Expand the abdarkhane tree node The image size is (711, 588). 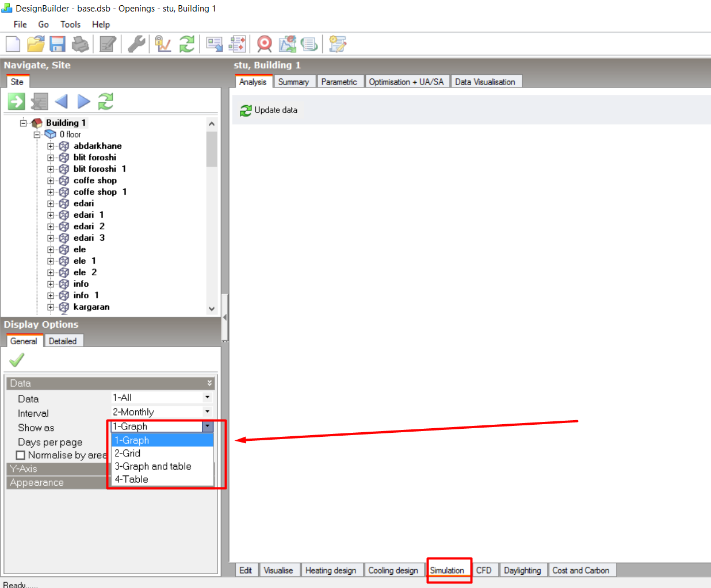(x=51, y=146)
